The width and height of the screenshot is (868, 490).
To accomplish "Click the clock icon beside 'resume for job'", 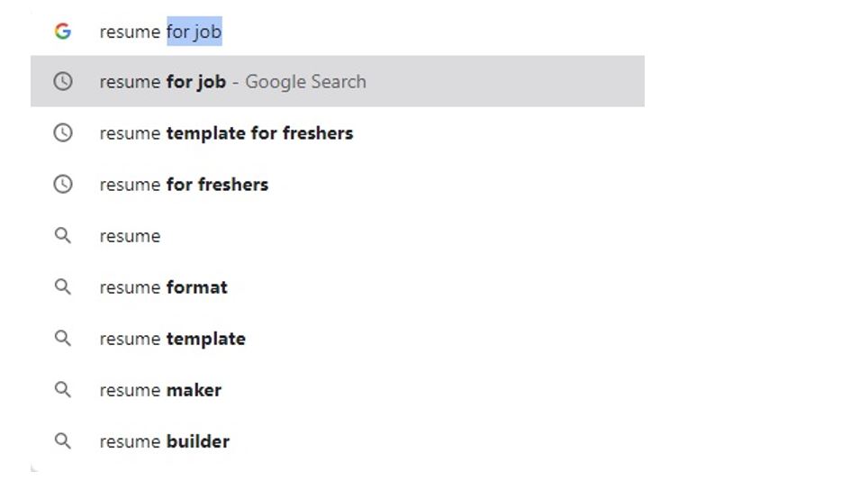I will pos(62,81).
